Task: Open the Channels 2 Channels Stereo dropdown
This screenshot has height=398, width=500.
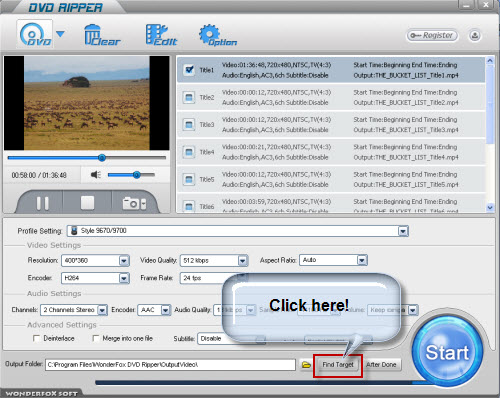Action: point(73,310)
